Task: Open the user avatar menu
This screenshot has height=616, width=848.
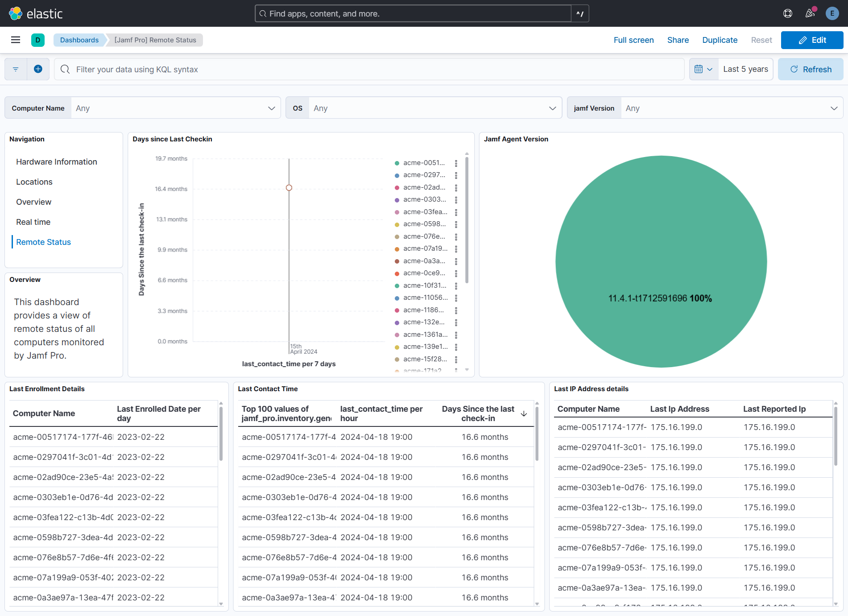Action: [x=832, y=13]
